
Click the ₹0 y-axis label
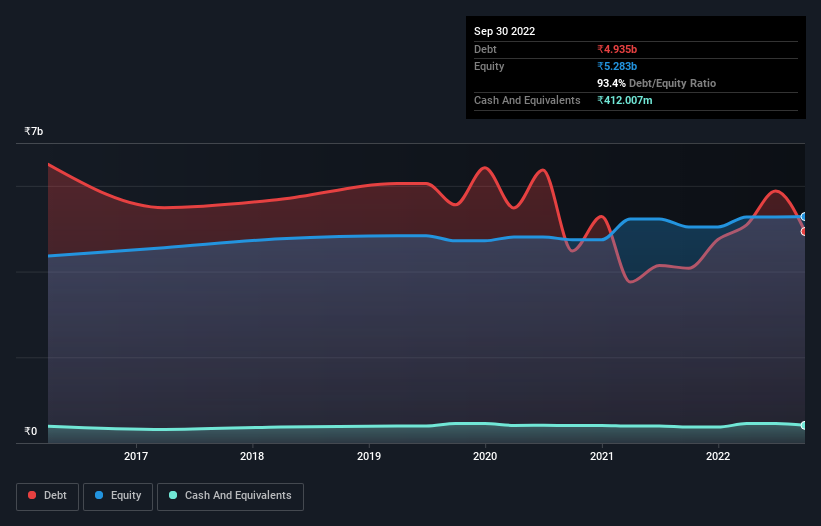(x=31, y=431)
